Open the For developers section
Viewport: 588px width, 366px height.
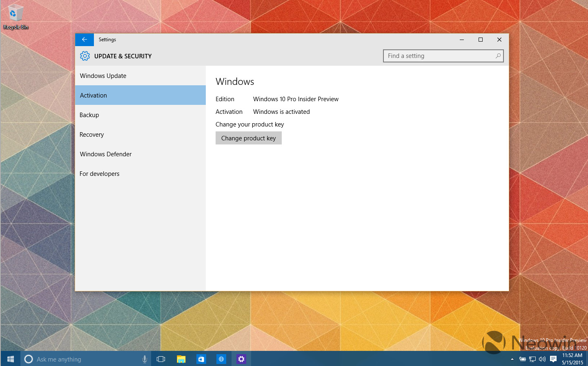point(140,173)
